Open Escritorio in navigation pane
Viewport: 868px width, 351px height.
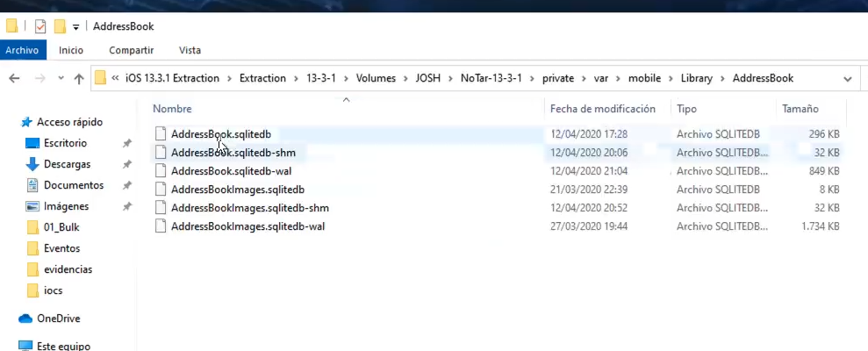coord(65,143)
